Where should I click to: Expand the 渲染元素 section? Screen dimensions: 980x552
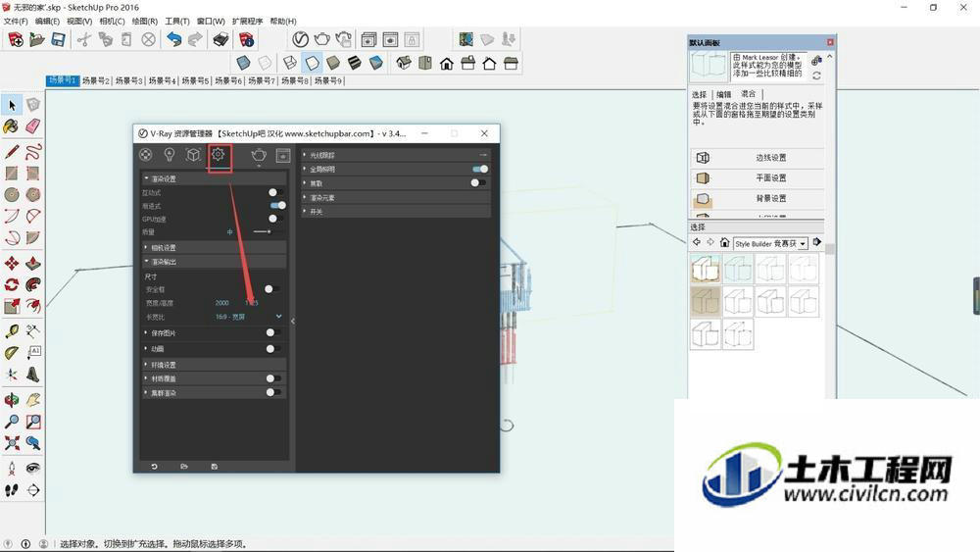[396, 197]
